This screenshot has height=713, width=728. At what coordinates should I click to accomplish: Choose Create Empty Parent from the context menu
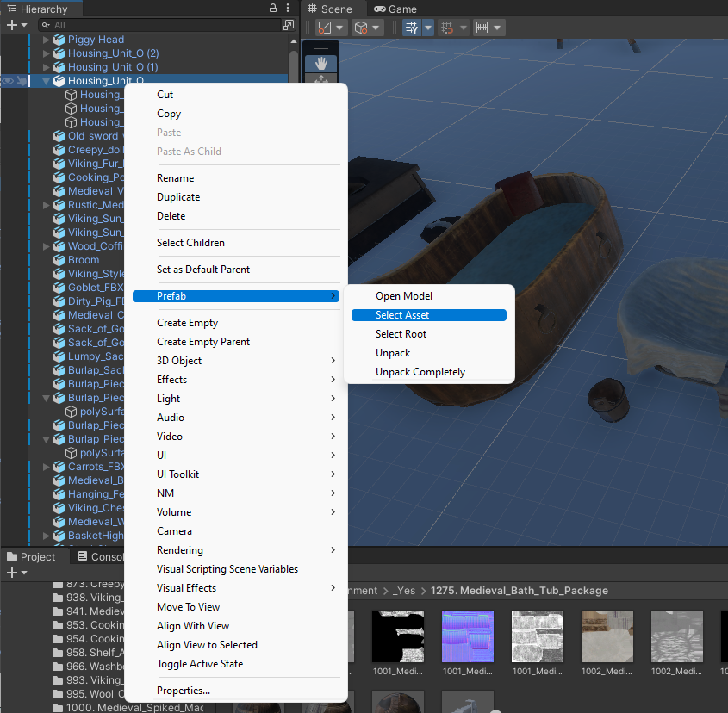coord(236,342)
